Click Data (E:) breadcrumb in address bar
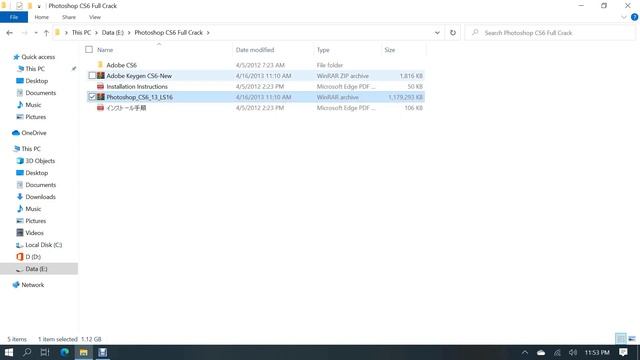 click(113, 33)
